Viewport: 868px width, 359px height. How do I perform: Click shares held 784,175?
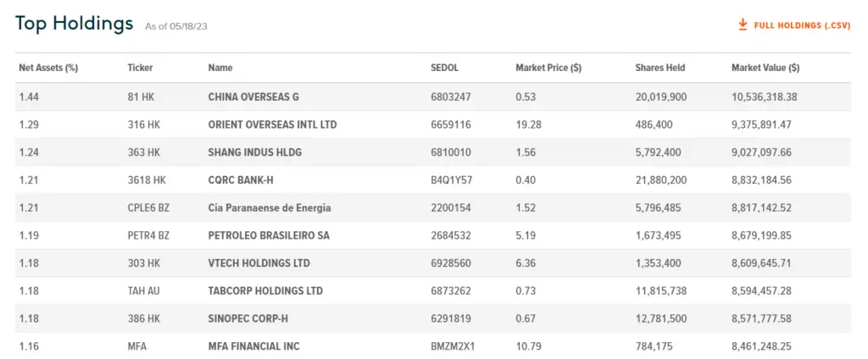coord(654,346)
